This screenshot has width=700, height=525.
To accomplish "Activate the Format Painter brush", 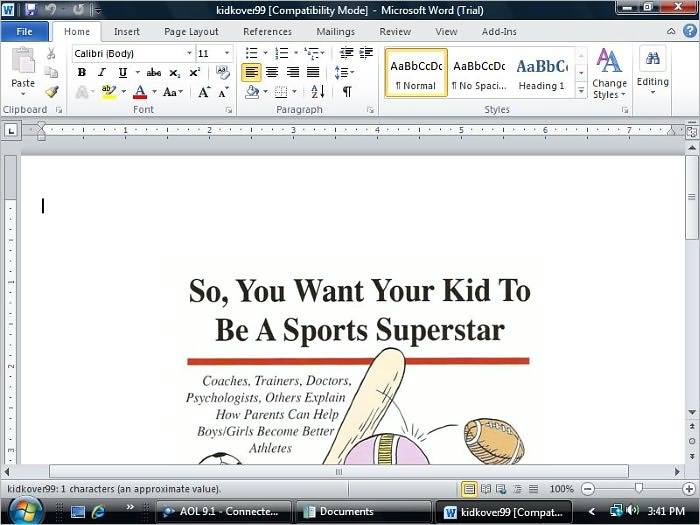I will [x=51, y=92].
